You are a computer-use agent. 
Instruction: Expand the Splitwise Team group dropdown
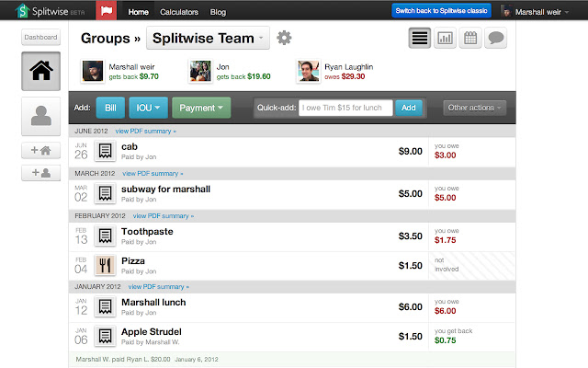pyautogui.click(x=208, y=39)
